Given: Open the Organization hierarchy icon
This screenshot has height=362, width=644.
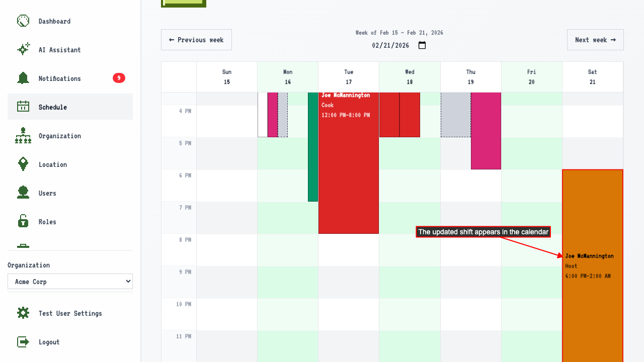Looking at the screenshot, I should pos(23,136).
